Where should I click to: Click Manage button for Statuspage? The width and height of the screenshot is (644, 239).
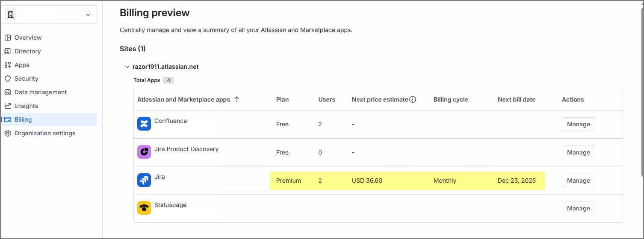pyautogui.click(x=578, y=208)
